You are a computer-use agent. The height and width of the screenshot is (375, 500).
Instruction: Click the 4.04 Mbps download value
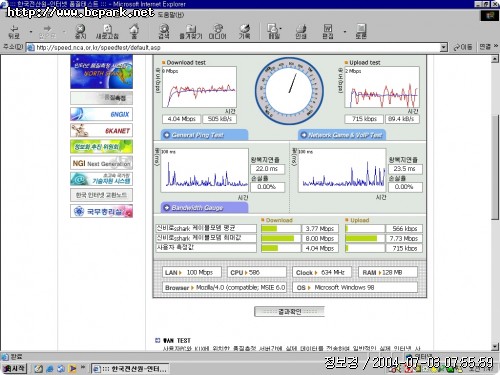pyautogui.click(x=181, y=119)
